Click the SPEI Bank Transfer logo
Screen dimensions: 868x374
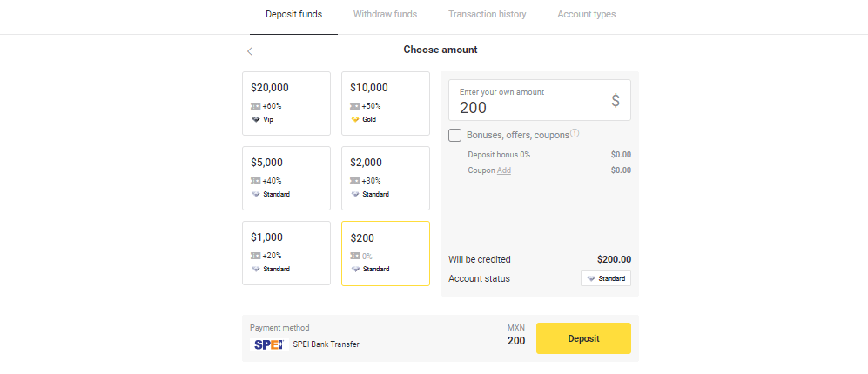268,344
